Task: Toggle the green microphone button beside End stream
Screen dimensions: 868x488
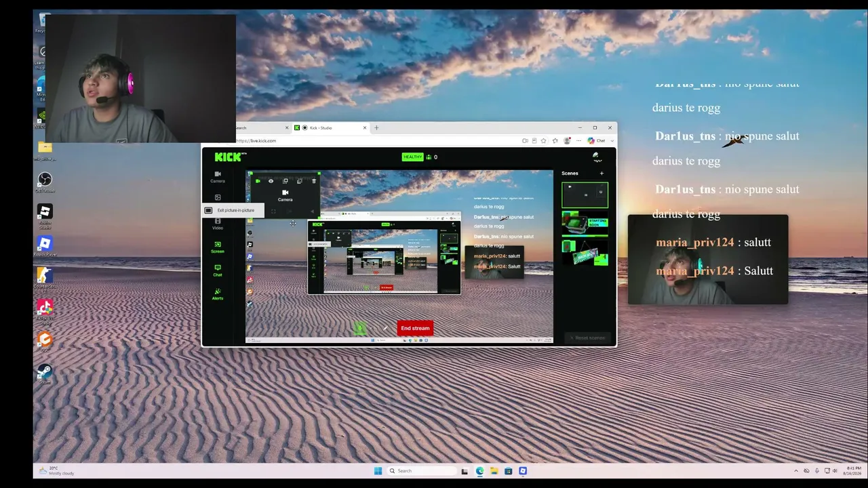Action: point(360,328)
